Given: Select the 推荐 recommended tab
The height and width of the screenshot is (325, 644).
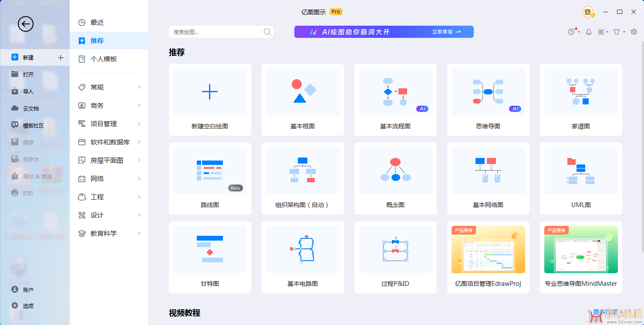Looking at the screenshot, I should [x=109, y=41].
